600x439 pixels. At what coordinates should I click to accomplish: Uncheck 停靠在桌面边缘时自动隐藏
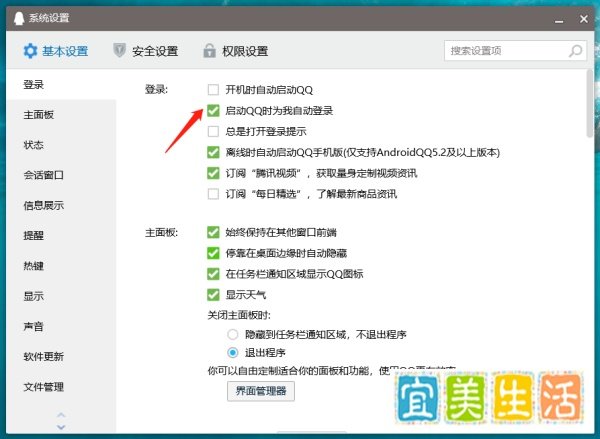click(x=213, y=253)
